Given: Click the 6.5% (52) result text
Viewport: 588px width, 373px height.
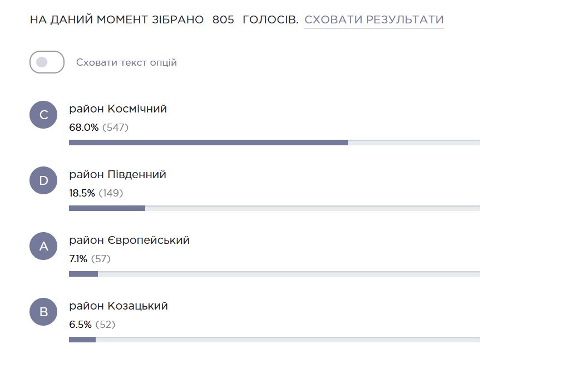Looking at the screenshot, I should (x=92, y=325).
